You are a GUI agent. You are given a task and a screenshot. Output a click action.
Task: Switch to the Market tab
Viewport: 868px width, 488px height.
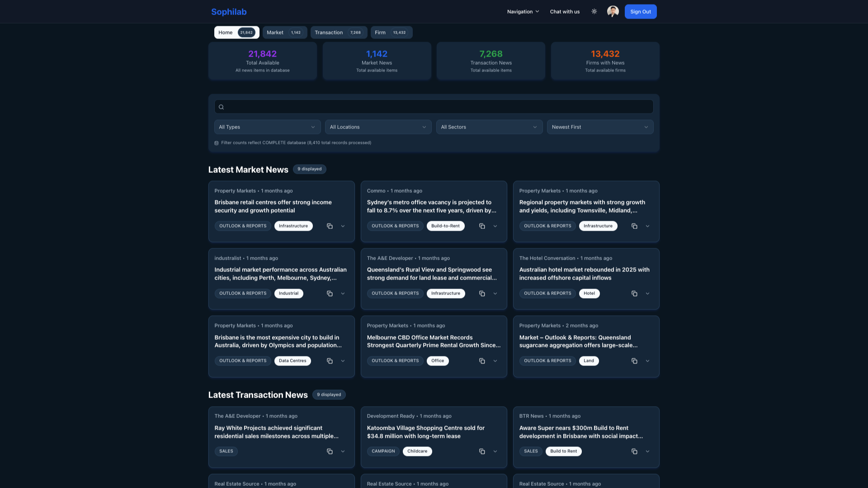(284, 32)
